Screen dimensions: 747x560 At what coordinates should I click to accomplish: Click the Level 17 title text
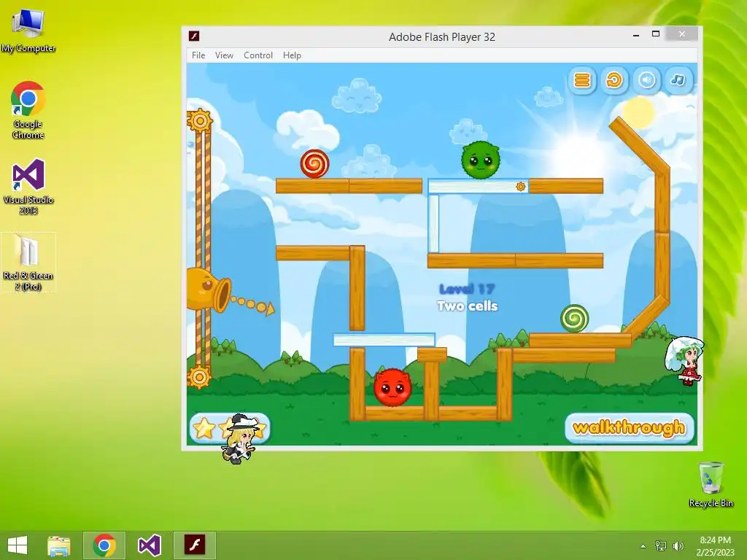(467, 289)
